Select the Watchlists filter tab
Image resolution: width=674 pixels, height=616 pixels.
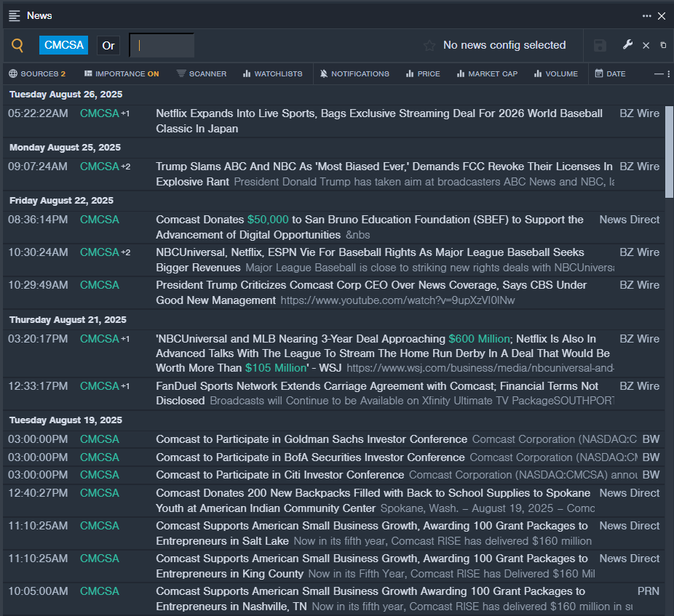pos(272,74)
